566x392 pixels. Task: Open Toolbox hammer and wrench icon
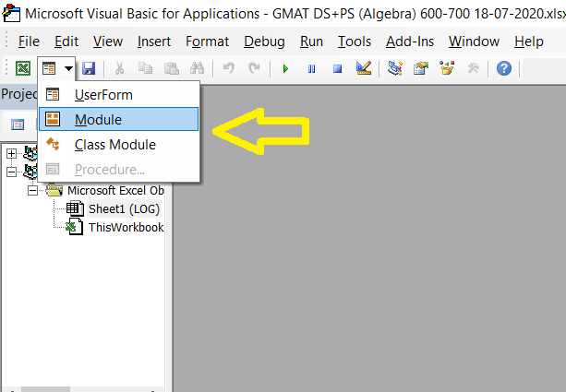[473, 68]
